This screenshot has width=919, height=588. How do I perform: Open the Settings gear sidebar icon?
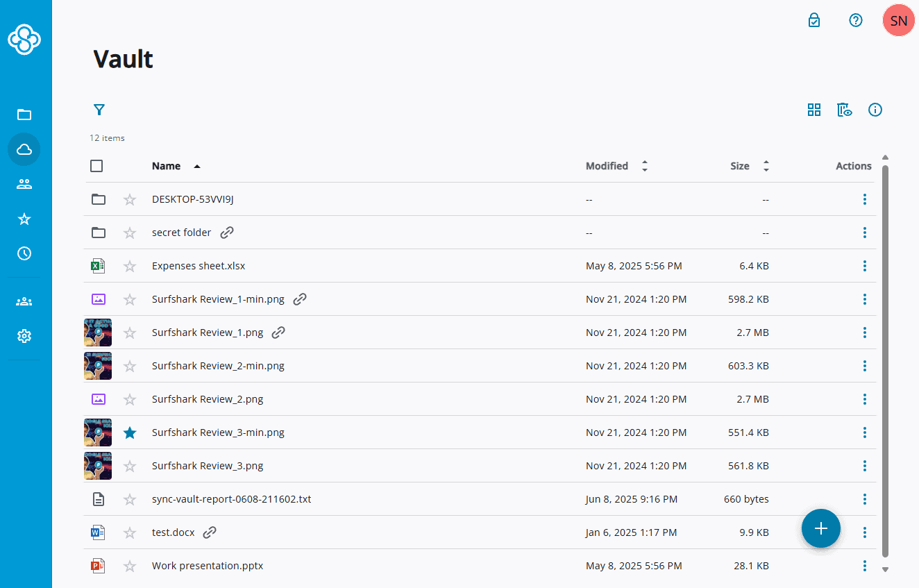[24, 336]
